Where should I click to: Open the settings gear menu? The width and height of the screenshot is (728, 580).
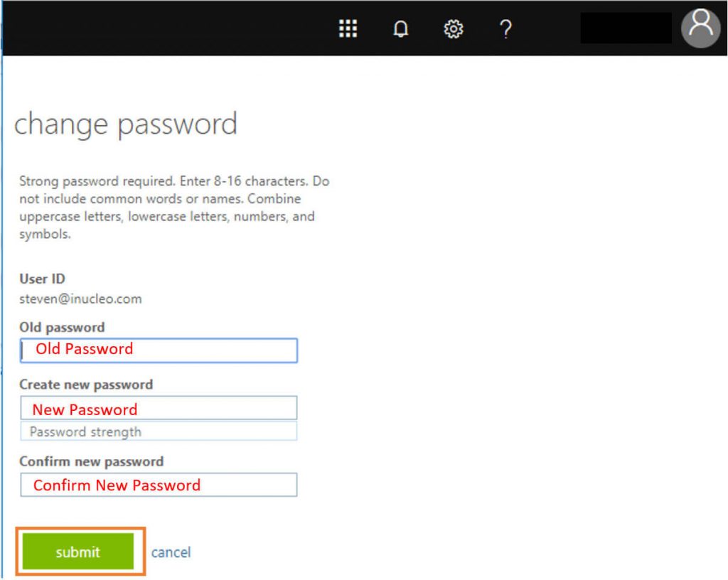pos(453,28)
